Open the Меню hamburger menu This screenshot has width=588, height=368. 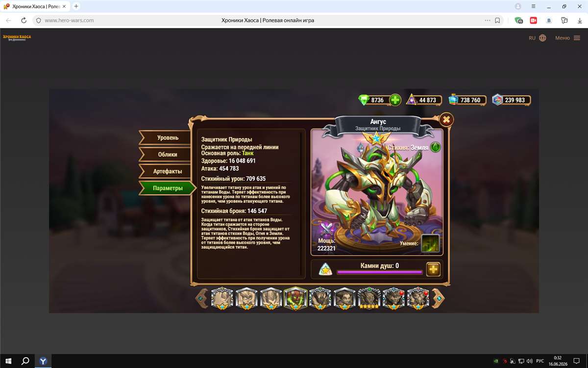click(567, 38)
